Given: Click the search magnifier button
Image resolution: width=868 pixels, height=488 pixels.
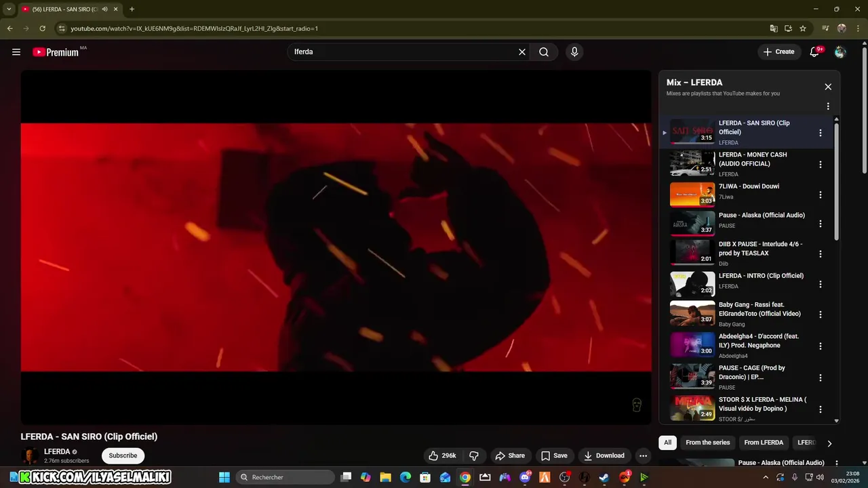Looking at the screenshot, I should pyautogui.click(x=544, y=52).
